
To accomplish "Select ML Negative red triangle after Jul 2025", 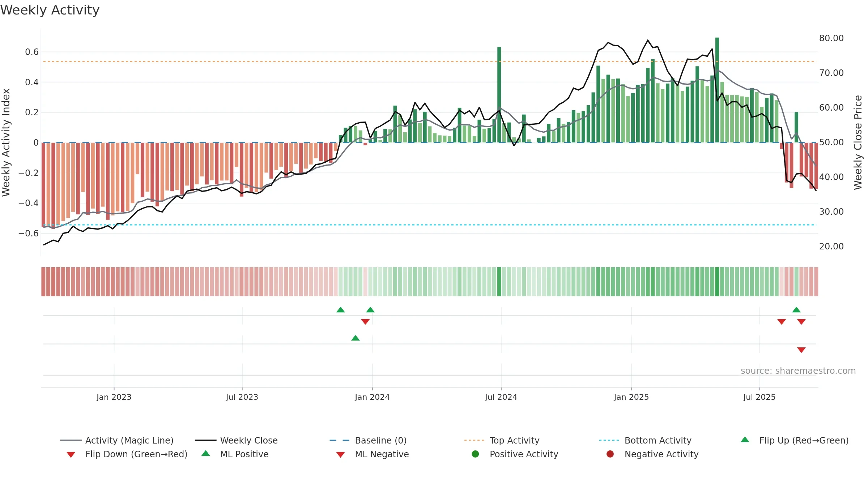I will click(x=801, y=350).
